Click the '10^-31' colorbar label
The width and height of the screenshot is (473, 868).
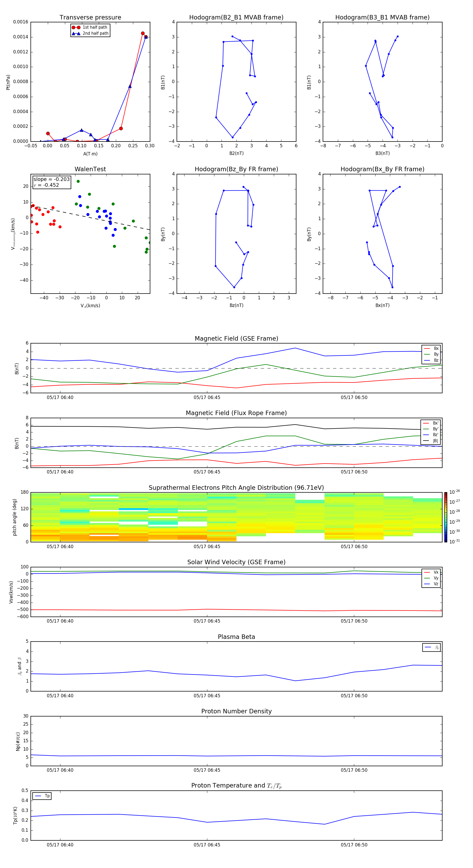(x=455, y=542)
